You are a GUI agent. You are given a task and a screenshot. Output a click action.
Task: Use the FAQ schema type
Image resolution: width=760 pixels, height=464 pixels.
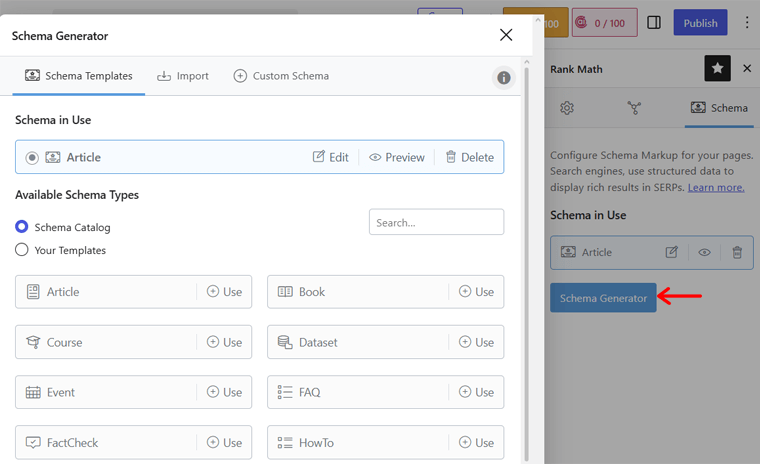[x=476, y=392]
